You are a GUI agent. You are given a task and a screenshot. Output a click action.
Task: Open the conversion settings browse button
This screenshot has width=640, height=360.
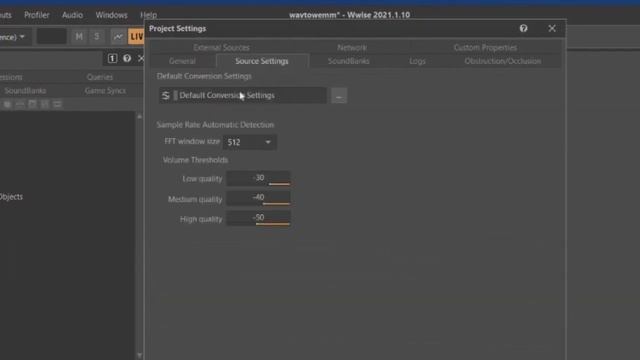[339, 96]
